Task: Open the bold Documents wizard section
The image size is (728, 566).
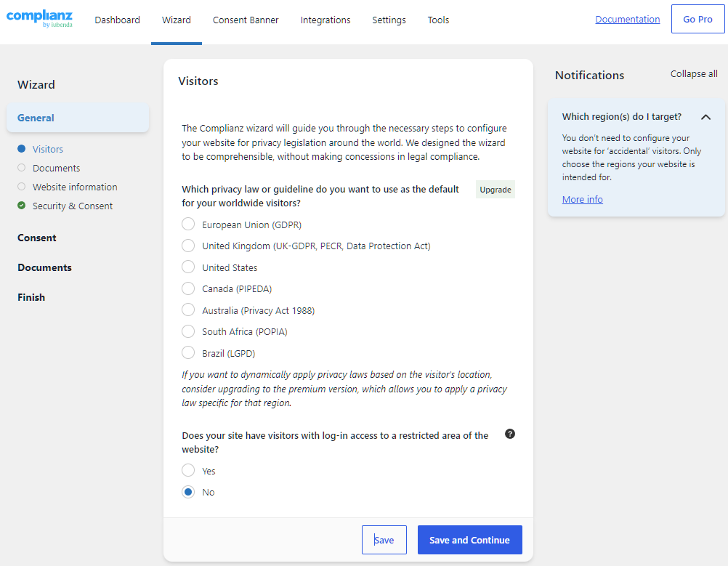Action: (x=44, y=267)
